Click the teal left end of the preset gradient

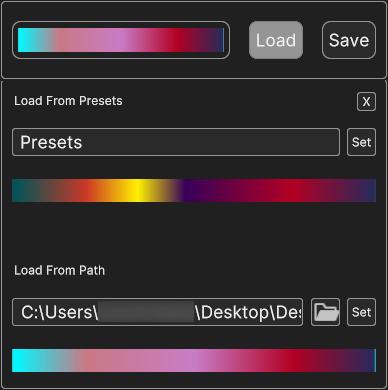20,190
